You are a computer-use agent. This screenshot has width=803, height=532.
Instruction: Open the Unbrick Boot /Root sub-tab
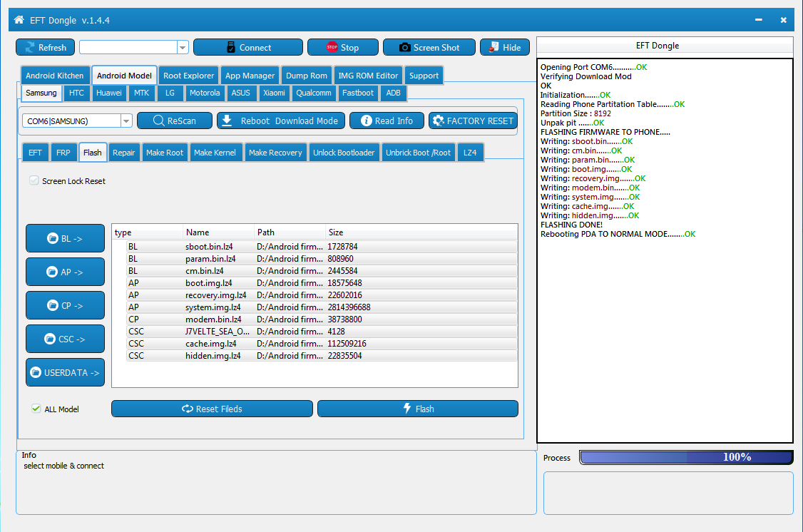[x=418, y=153]
